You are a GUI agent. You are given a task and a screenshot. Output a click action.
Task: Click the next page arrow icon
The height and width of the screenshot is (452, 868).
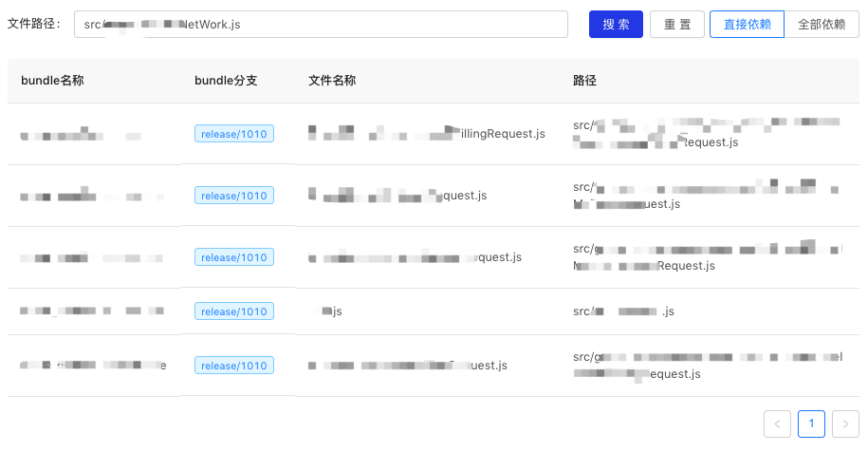845,424
